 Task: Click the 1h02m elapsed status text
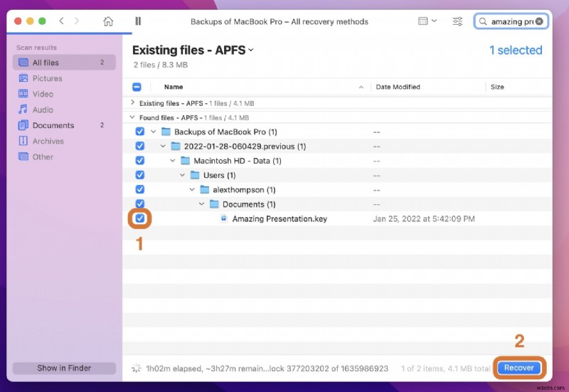[x=267, y=369]
